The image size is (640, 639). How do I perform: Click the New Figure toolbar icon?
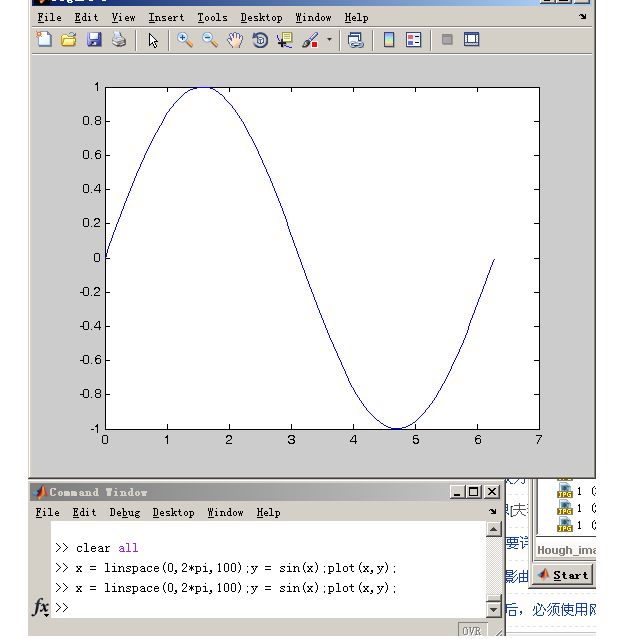(x=44, y=40)
